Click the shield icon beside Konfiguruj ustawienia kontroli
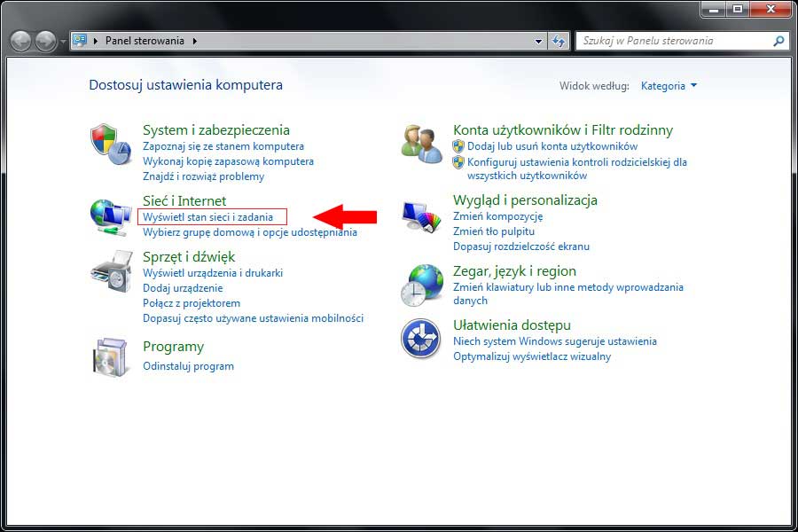The height and width of the screenshot is (532, 798). click(458, 162)
